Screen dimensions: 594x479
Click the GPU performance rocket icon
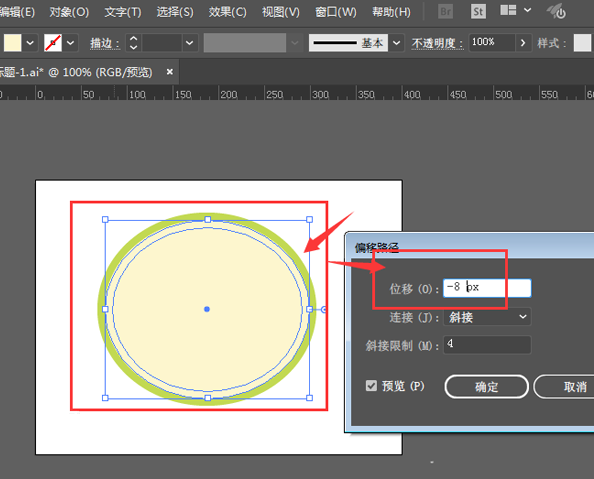point(556,11)
